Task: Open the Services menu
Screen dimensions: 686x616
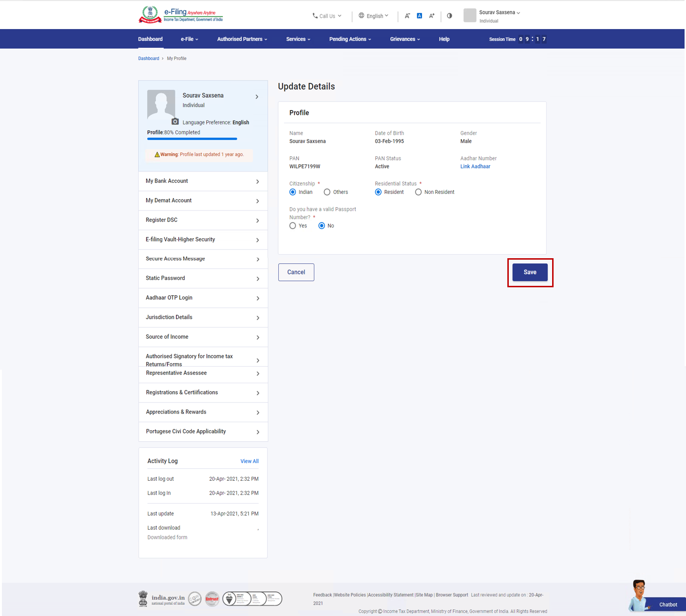Action: click(x=298, y=39)
